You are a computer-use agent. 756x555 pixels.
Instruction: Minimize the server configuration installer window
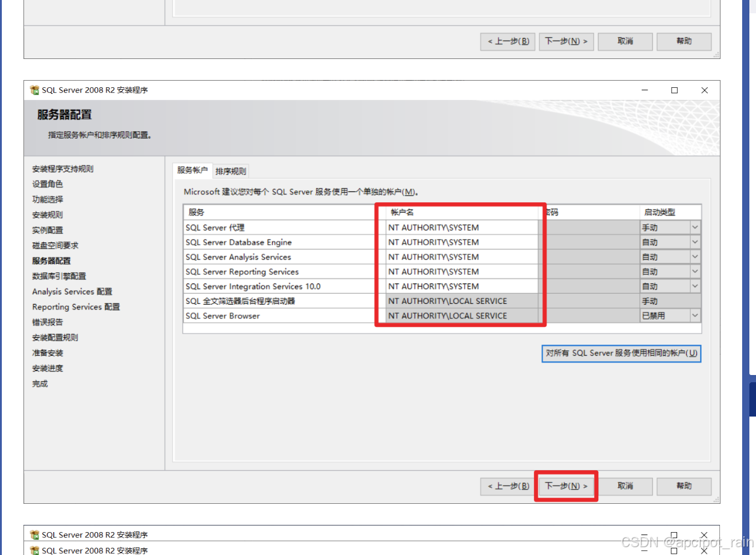pos(645,90)
